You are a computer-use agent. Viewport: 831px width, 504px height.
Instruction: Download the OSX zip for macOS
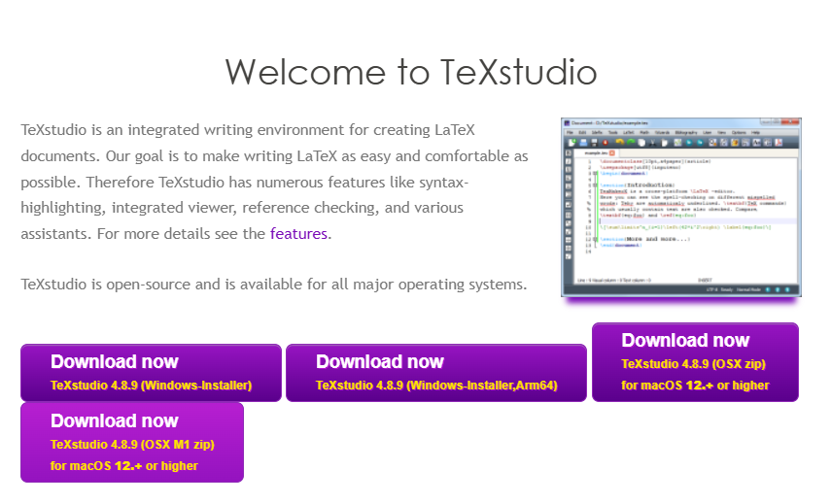tap(695, 362)
